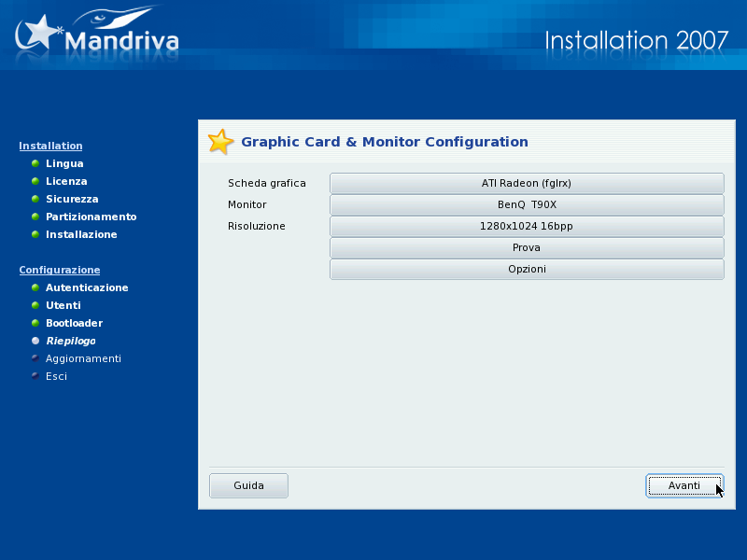Viewport: 747px width, 560px height.
Task: Select the Configurazione section heading
Action: pyautogui.click(x=59, y=270)
